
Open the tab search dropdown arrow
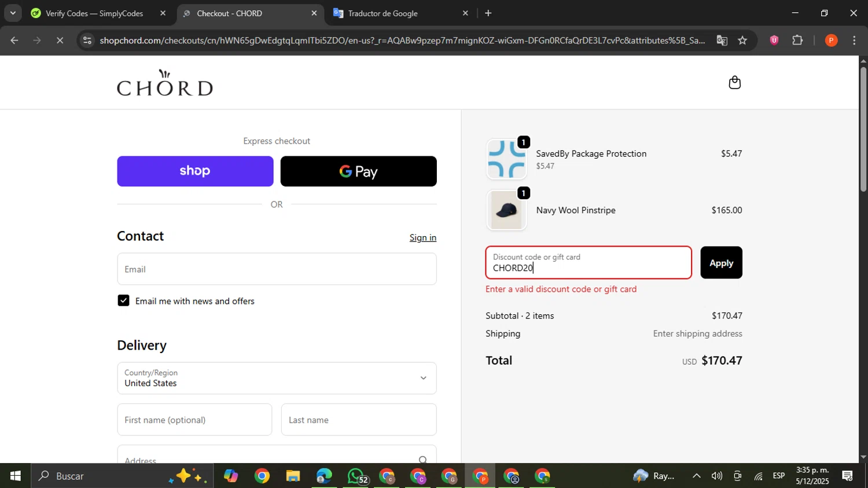[x=13, y=13]
